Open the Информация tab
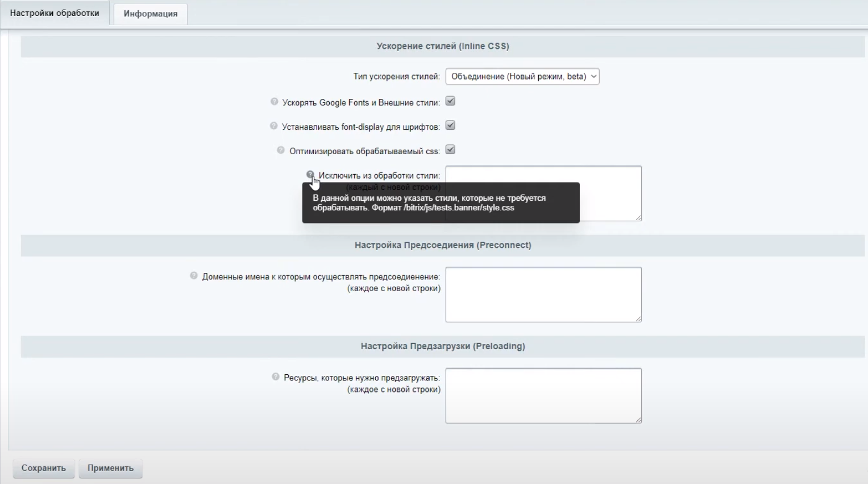 tap(151, 14)
